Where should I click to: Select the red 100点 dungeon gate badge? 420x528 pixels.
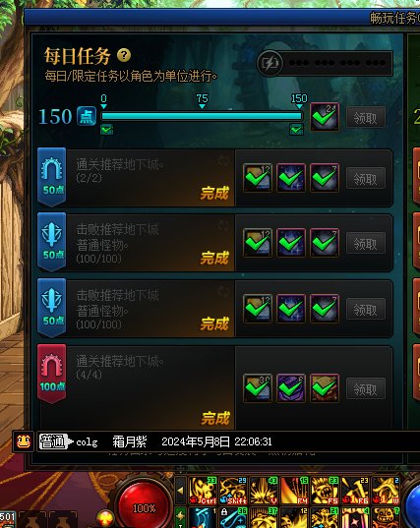click(51, 373)
